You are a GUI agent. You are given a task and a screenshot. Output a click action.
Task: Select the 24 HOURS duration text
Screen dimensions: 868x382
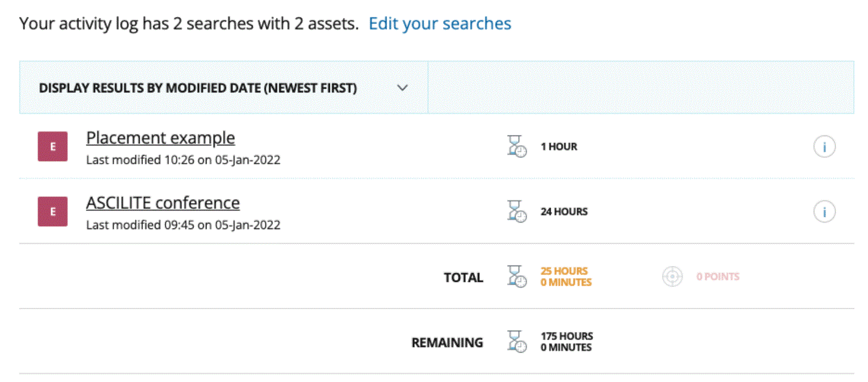pyautogui.click(x=564, y=211)
